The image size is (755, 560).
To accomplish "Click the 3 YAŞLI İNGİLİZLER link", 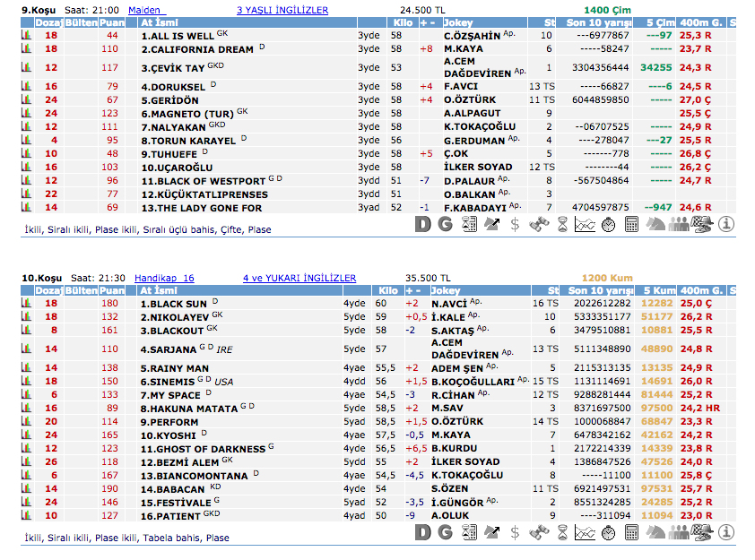I will pyautogui.click(x=282, y=10).
